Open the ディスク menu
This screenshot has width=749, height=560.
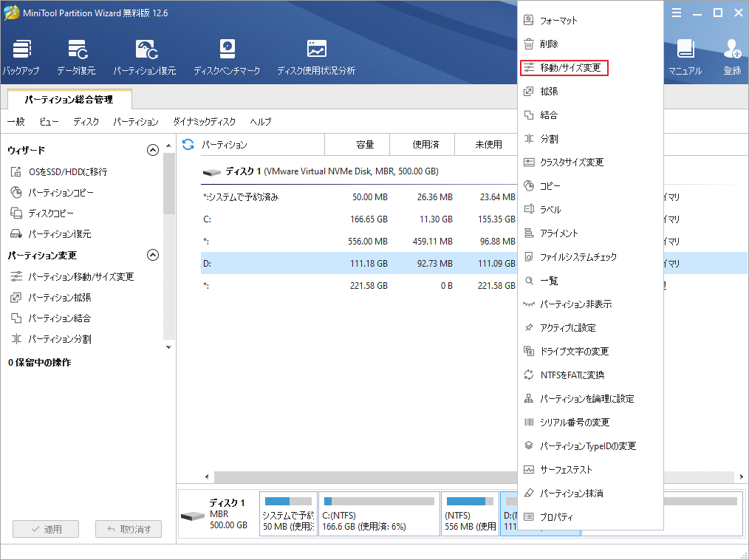(x=86, y=121)
